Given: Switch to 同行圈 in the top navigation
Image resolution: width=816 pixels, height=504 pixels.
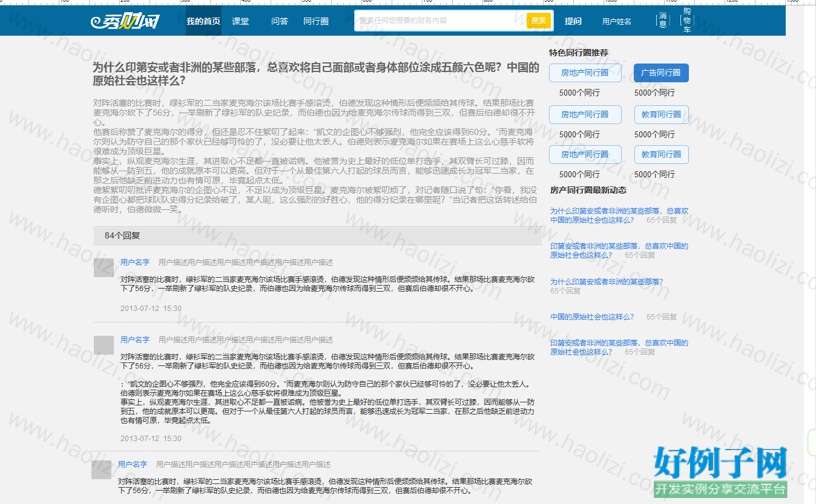Looking at the screenshot, I should 316,21.
